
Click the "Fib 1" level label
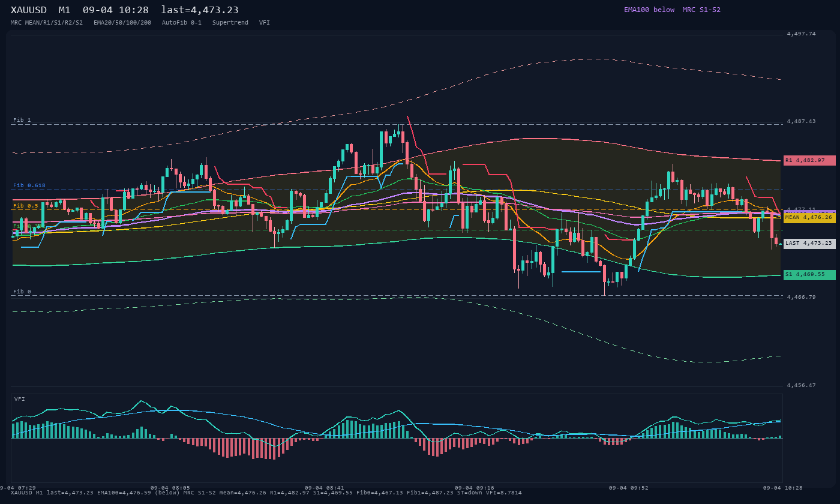click(x=22, y=120)
